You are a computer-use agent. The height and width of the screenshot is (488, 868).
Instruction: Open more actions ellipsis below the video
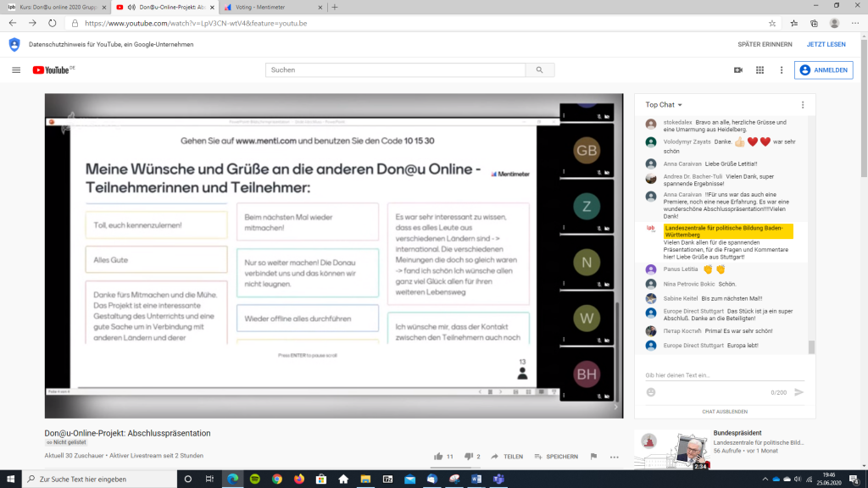click(x=615, y=457)
